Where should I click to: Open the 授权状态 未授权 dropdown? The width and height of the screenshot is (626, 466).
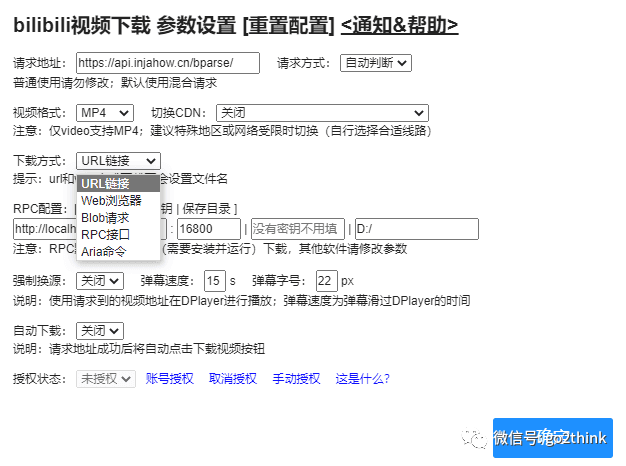106,379
